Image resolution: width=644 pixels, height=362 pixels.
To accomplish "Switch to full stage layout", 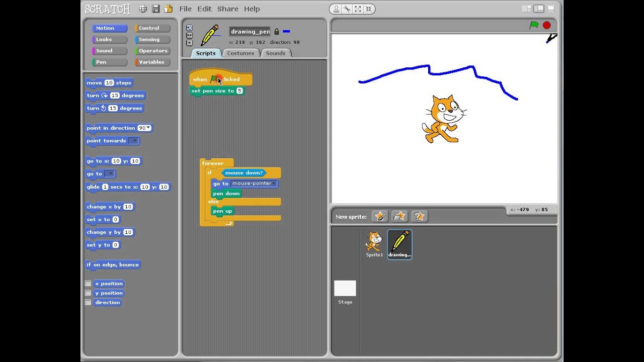I will pos(539,9).
